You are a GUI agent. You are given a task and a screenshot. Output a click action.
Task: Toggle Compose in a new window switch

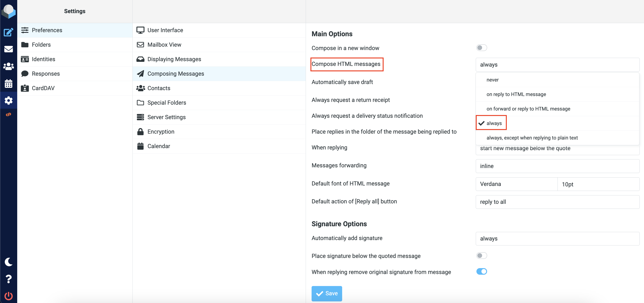pos(481,48)
